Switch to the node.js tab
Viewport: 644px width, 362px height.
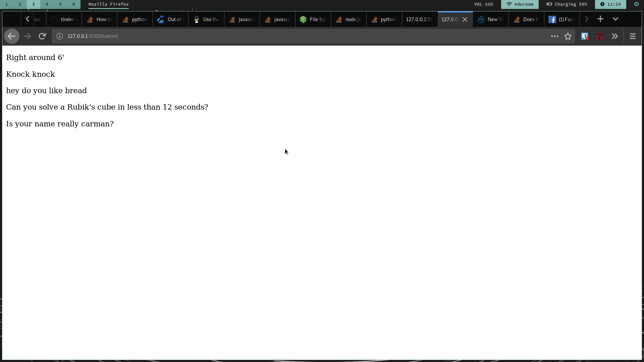point(348,19)
